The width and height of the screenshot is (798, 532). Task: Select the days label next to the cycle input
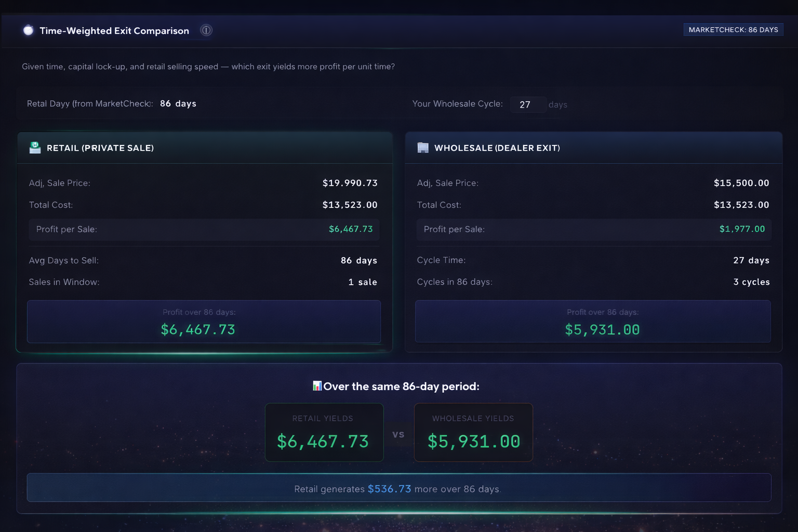(x=557, y=104)
